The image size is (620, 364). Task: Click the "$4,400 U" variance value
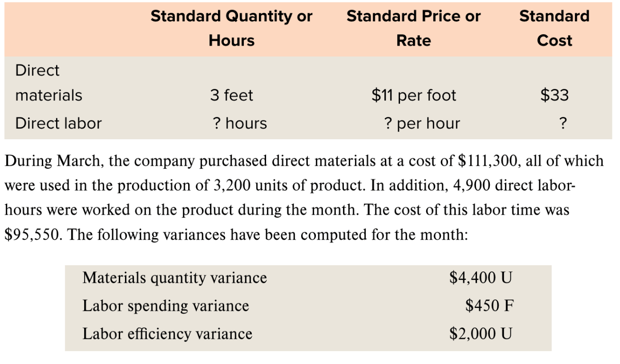click(481, 278)
